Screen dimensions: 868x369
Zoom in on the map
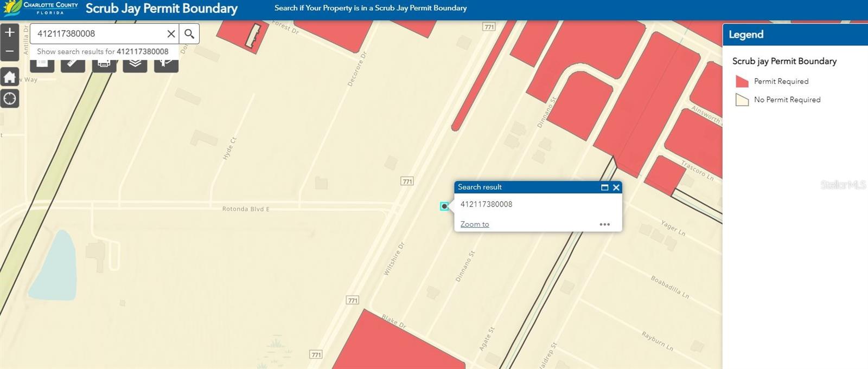tap(10, 33)
